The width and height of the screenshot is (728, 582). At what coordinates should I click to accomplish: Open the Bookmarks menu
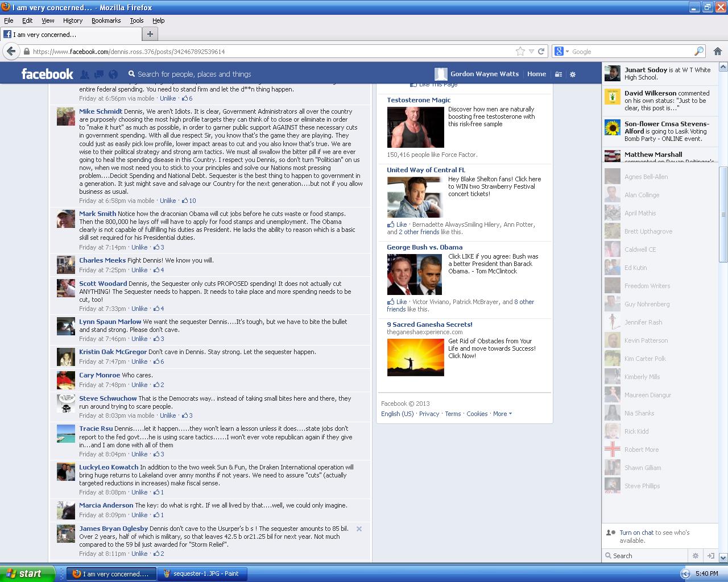(x=106, y=20)
